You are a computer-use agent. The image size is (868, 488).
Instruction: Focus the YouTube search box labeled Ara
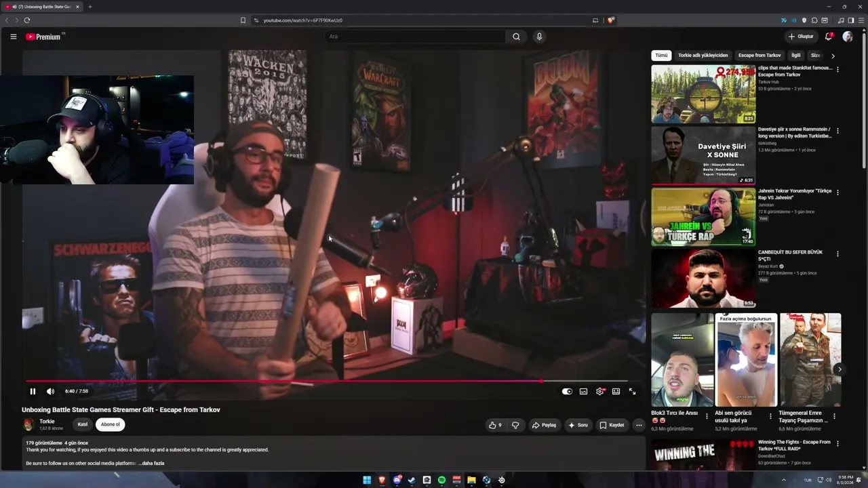pos(414,37)
